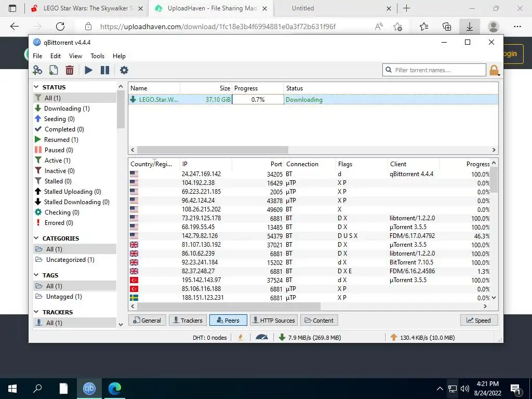
Task: Click the volume icon in system tray
Action: tap(465, 389)
